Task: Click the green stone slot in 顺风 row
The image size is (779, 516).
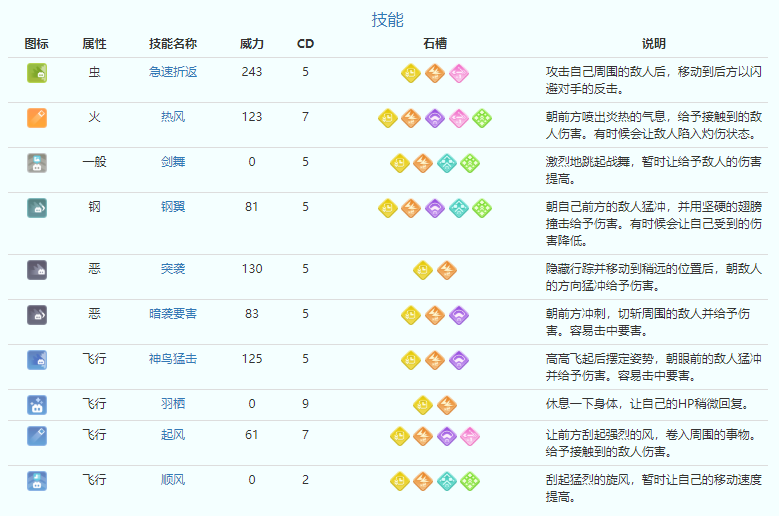Action: 470,481
